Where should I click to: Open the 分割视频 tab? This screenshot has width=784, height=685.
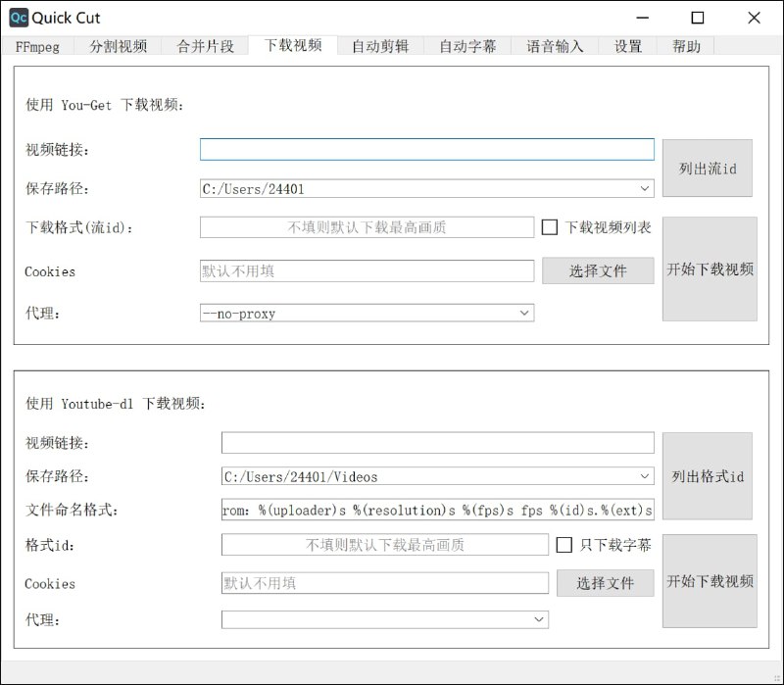[x=118, y=46]
